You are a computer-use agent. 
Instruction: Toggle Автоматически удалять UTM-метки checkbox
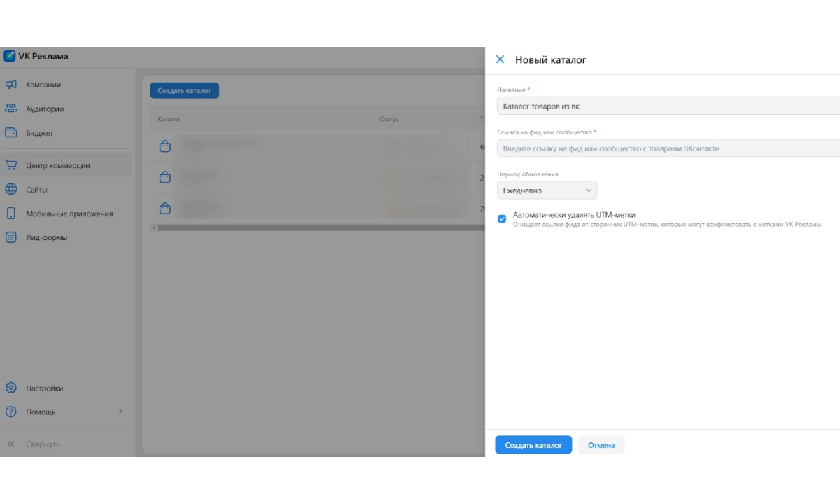[x=502, y=218]
